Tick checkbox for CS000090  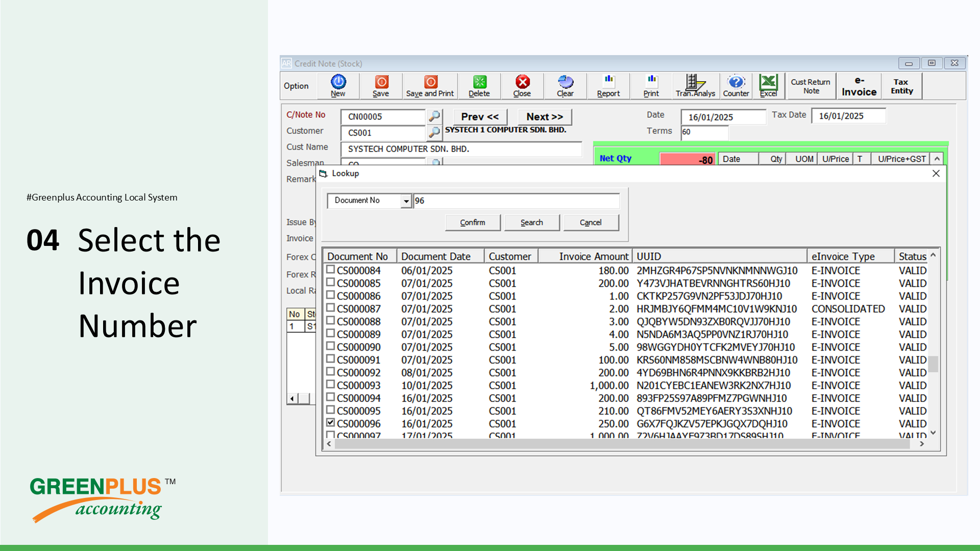(x=331, y=346)
